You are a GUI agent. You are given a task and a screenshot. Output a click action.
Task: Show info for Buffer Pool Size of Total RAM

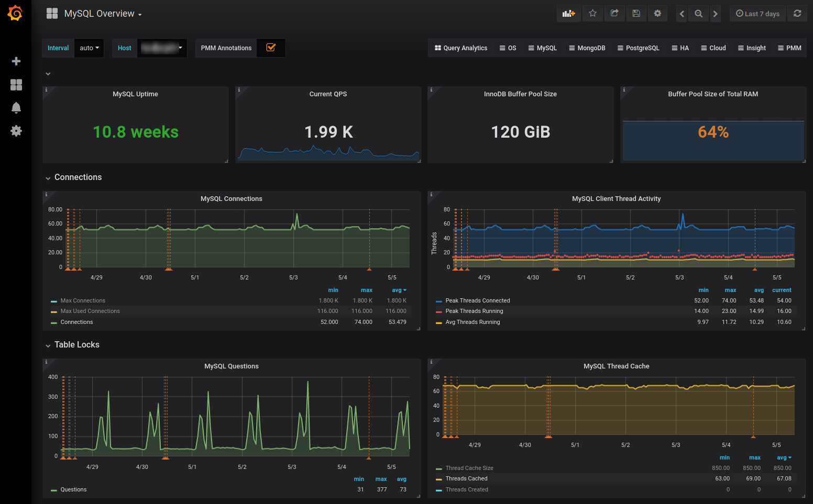(x=624, y=90)
